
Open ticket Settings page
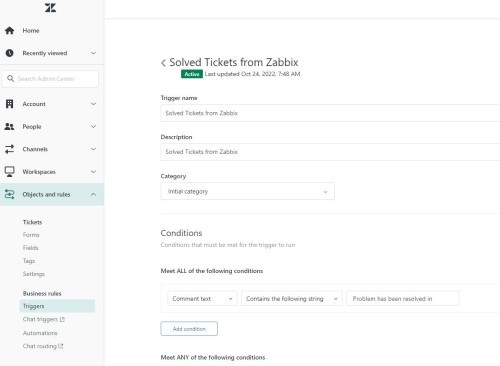34,274
